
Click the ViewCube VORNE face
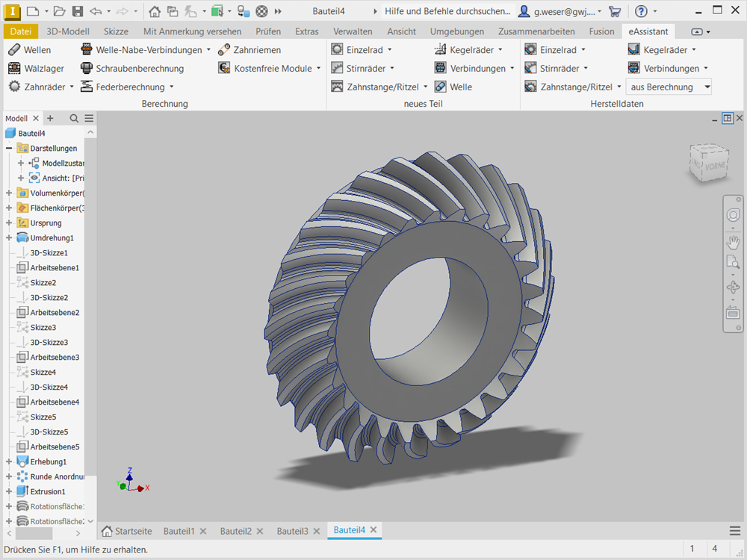pos(714,167)
